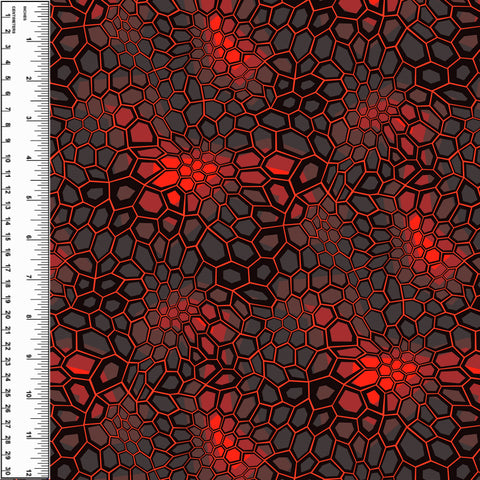Select the 8 inch mark number on ruler

(x=29, y=317)
